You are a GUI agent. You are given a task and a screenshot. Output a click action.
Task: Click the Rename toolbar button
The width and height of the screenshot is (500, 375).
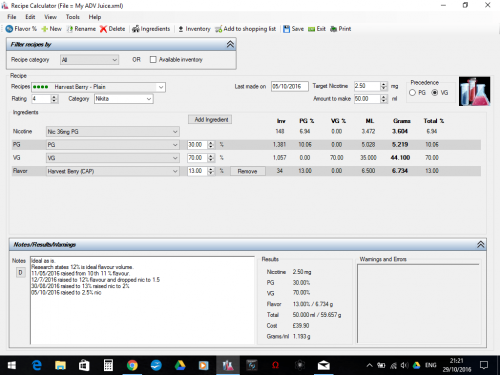(81, 29)
